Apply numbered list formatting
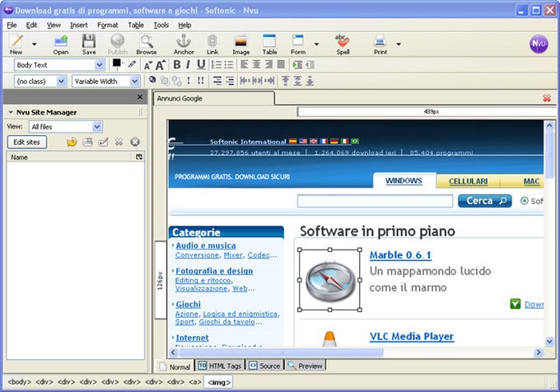Viewport: 560px width, 392px height. pyautogui.click(x=216, y=64)
